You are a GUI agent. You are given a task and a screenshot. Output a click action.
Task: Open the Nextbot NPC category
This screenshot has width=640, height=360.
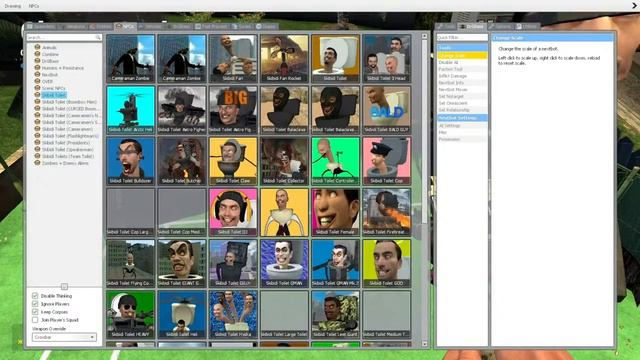click(x=50, y=75)
